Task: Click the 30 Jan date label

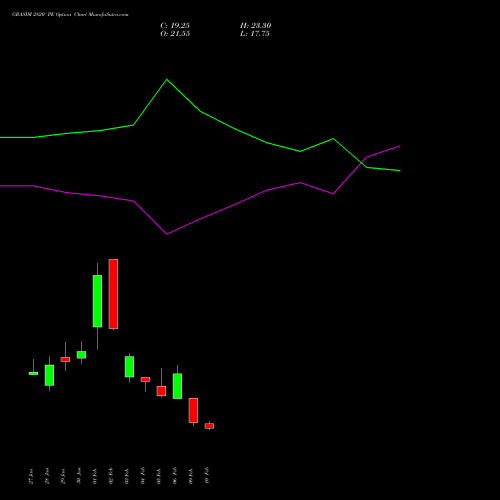Action: pyautogui.click(x=79, y=476)
